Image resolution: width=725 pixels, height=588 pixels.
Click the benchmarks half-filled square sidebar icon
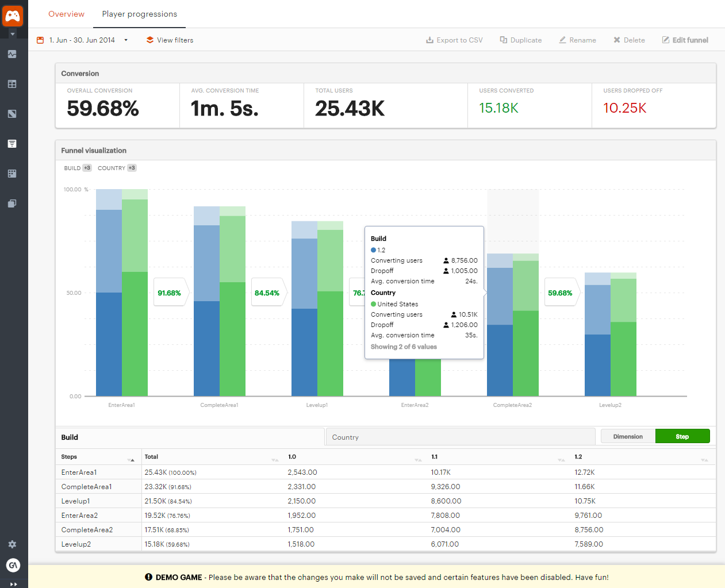tap(12, 114)
